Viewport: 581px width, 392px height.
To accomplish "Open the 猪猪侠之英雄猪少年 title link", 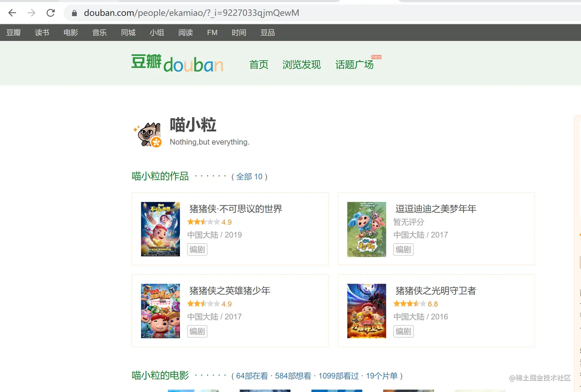I will click(x=230, y=291).
